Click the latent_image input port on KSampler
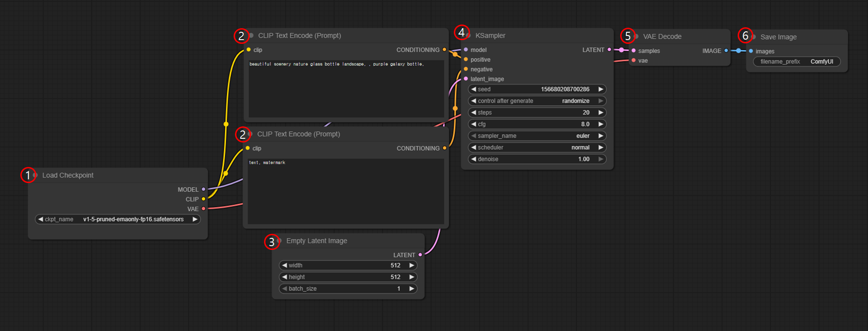The height and width of the screenshot is (331, 868). click(466, 79)
